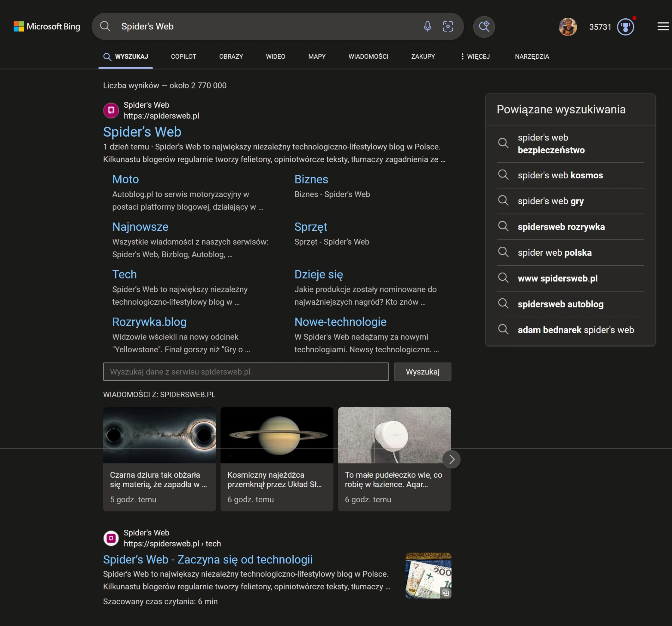
Task: Open the Wiadomości tab
Action: [x=368, y=57]
